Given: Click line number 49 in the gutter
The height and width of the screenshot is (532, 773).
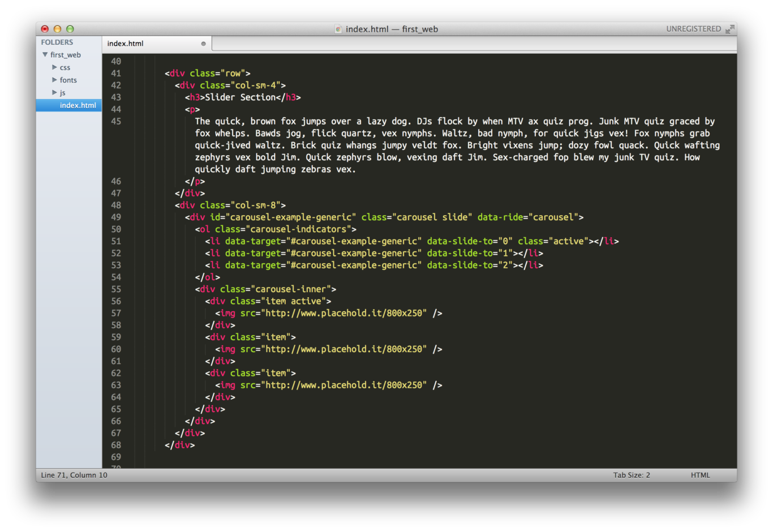Looking at the screenshot, I should coord(116,217).
